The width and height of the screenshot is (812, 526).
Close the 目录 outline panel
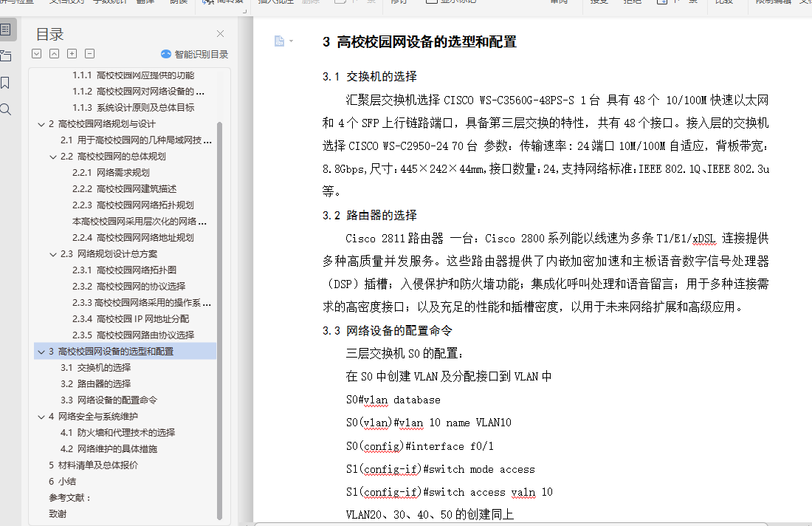tap(220, 34)
